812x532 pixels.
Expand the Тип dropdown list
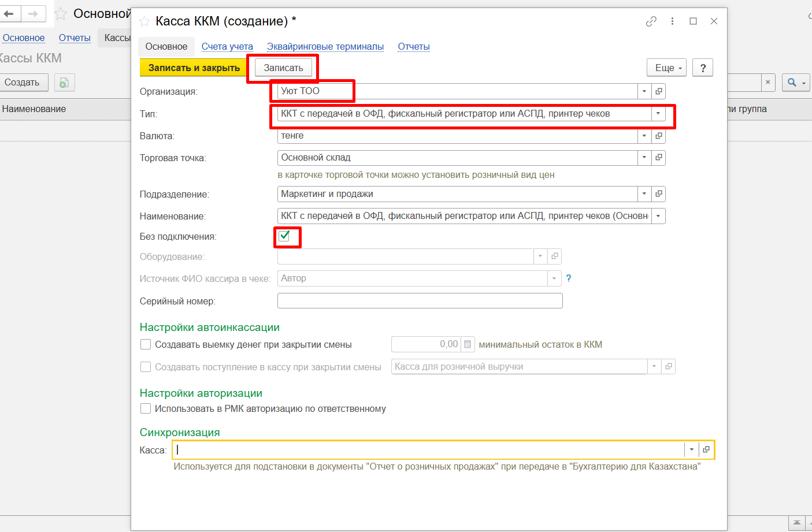click(x=658, y=114)
